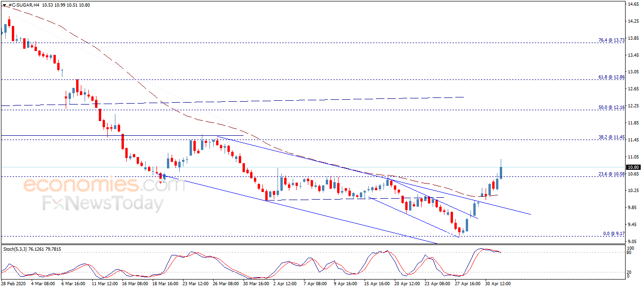Click the small triangle before #C-SUGAR,H4
This screenshot has height=289, width=644.
click(x=4, y=5)
